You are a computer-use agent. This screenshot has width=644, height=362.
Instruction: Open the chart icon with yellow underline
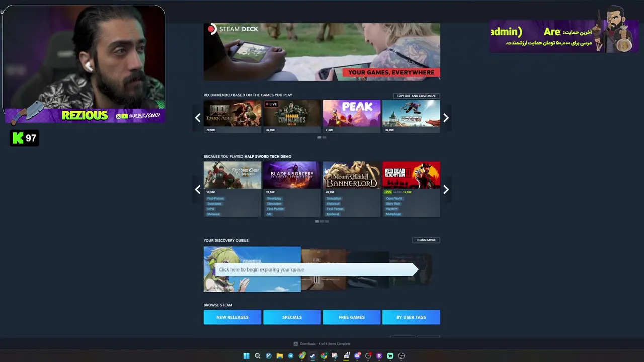(x=346, y=356)
